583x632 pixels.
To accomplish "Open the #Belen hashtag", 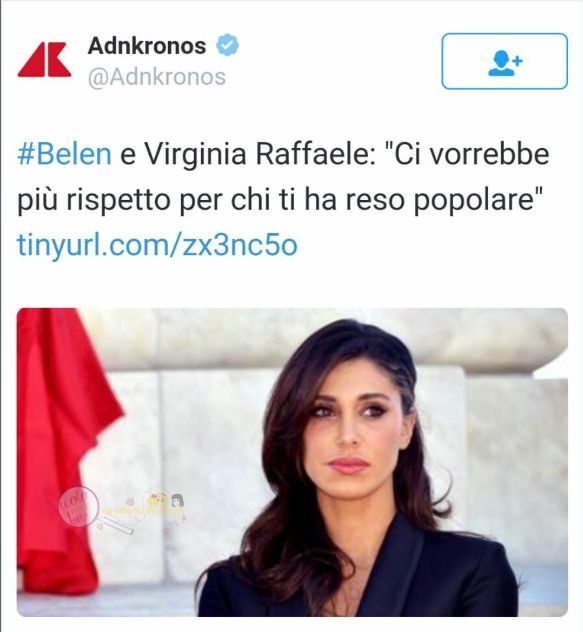I will tap(65, 154).
